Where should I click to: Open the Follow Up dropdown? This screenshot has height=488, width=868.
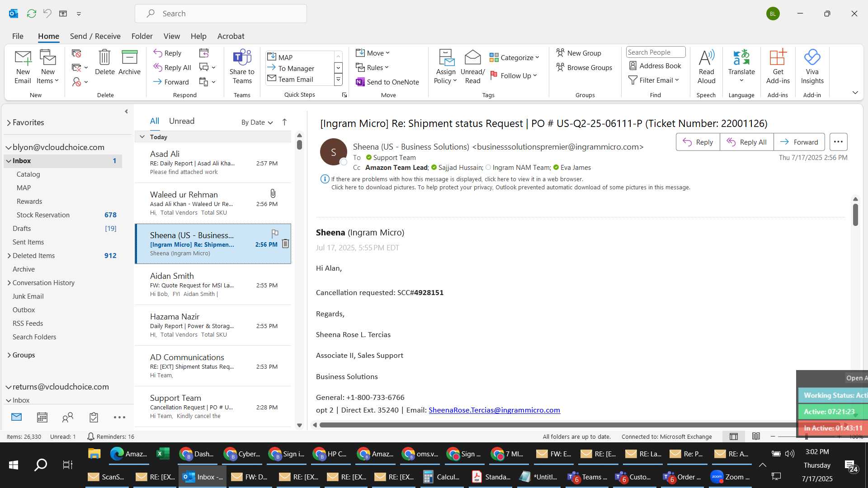(x=514, y=75)
